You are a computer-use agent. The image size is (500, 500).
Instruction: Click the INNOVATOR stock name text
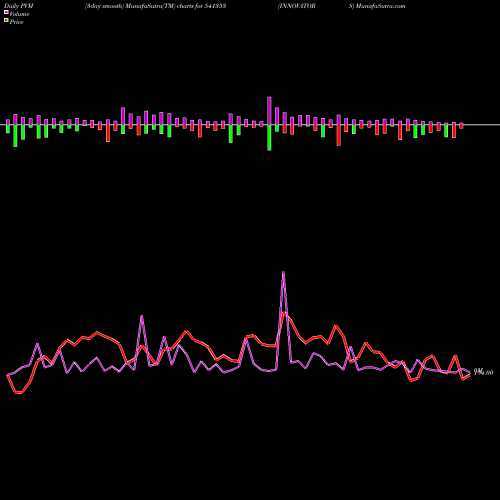click(297, 6)
